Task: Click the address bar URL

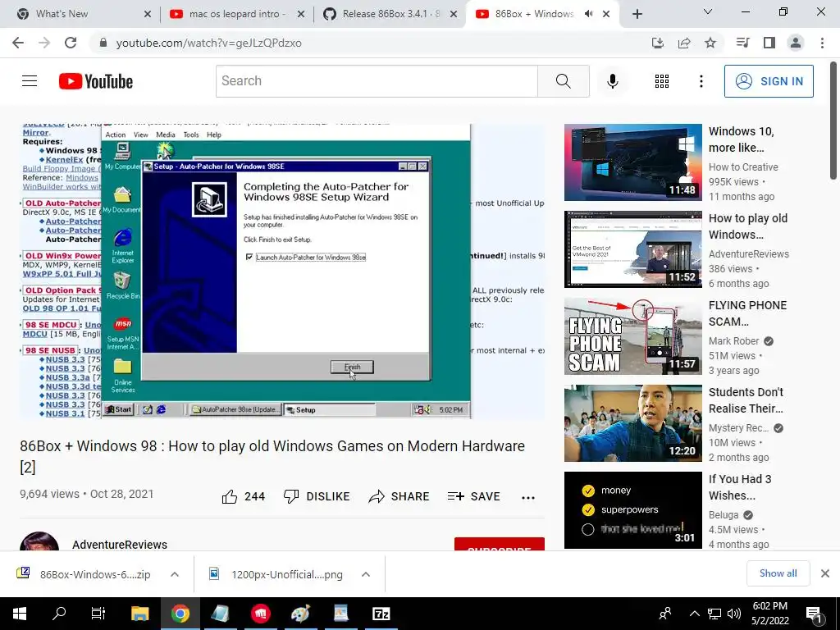Action: pos(209,43)
